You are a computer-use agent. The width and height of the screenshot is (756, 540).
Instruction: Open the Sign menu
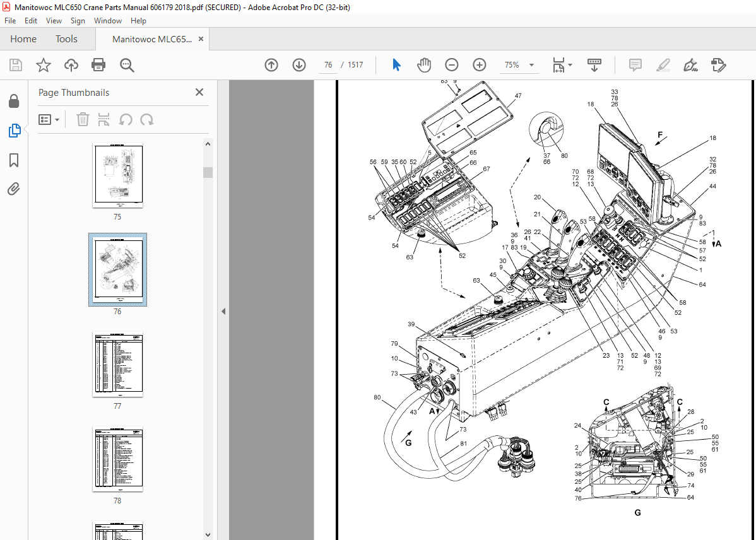point(78,21)
